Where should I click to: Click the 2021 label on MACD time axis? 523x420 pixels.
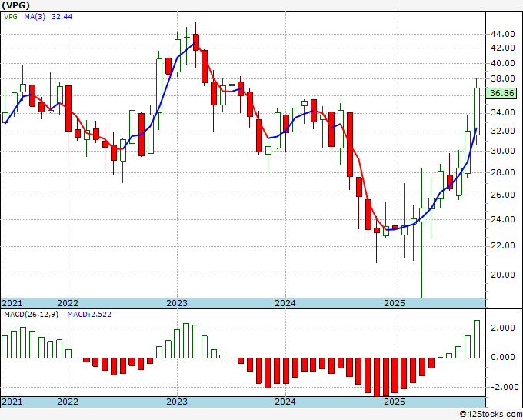pyautogui.click(x=12, y=402)
